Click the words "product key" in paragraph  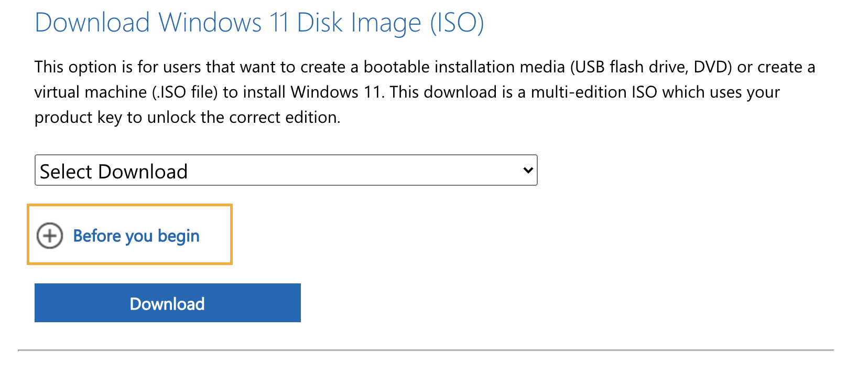click(x=78, y=118)
